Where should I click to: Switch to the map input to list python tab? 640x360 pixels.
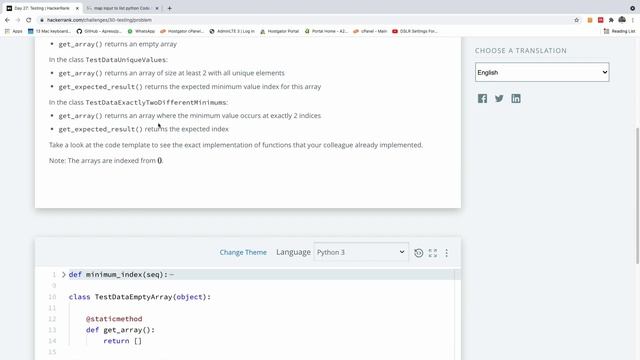coord(122,8)
